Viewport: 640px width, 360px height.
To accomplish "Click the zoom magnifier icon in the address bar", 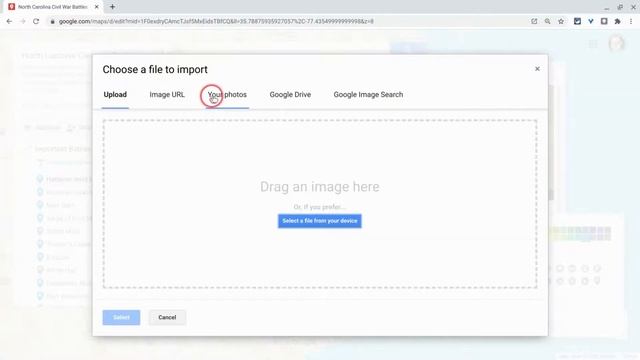I will (547, 21).
